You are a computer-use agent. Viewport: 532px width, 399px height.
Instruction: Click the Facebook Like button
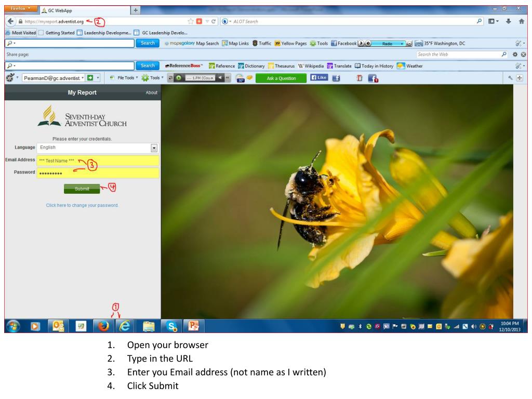point(319,77)
